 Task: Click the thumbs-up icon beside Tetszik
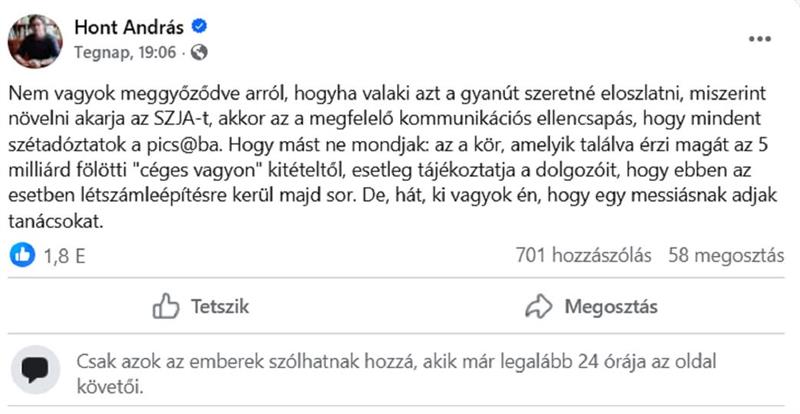pyautogui.click(x=165, y=306)
